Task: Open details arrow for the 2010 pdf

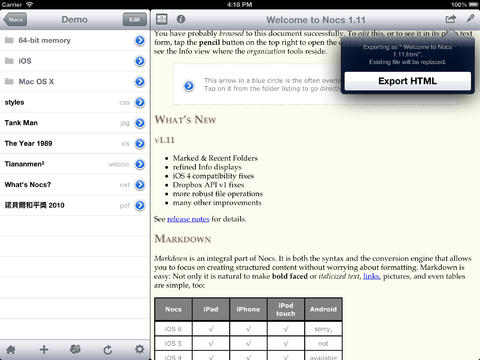Action: click(140, 206)
